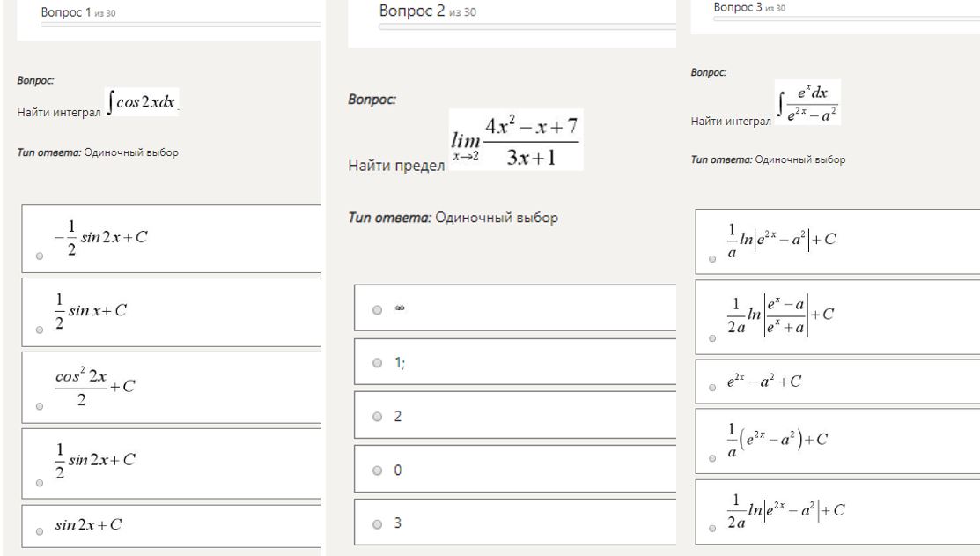Select answer 0 for the limit question
This screenshot has width=980, height=556.
pyautogui.click(x=377, y=471)
